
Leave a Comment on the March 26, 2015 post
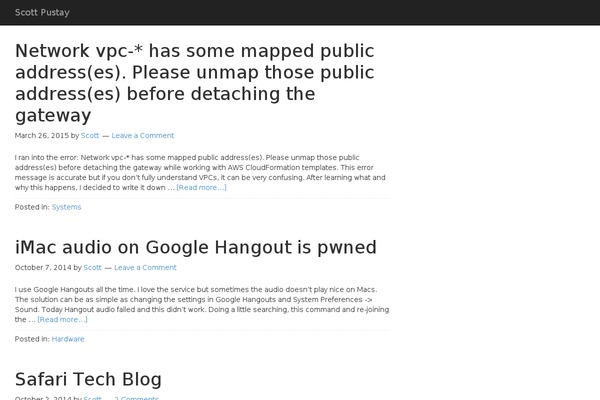[x=143, y=136]
